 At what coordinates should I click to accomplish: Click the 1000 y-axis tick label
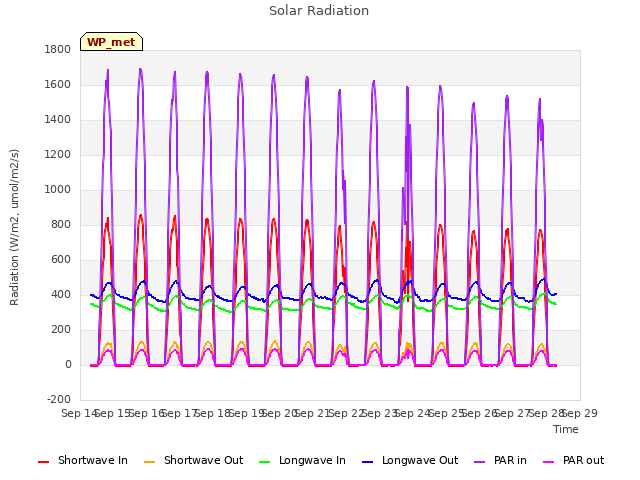[x=58, y=189]
